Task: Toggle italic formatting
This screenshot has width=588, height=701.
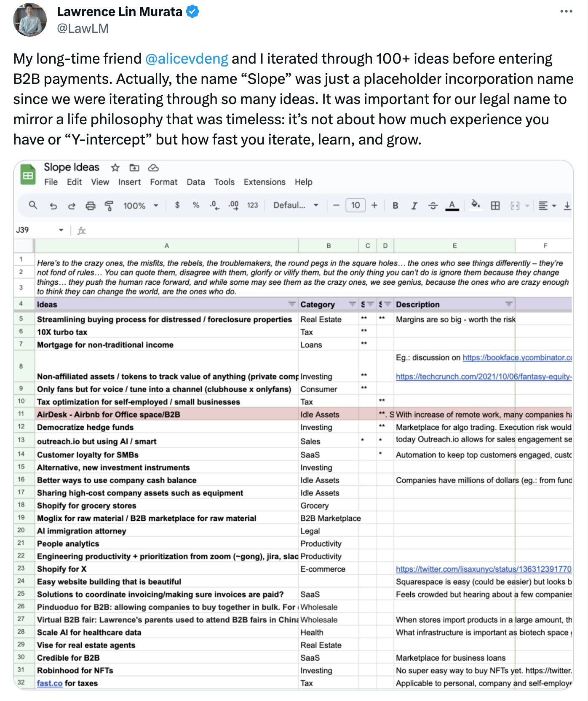Action: pyautogui.click(x=414, y=206)
